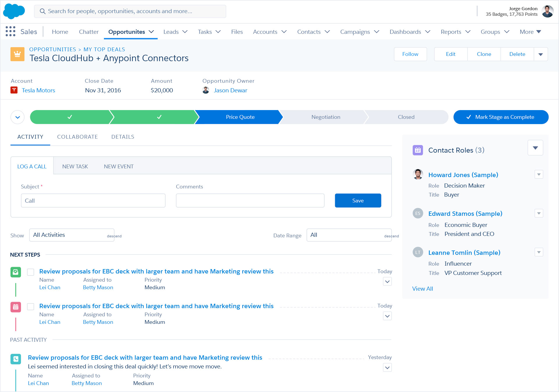
Task: Open the Opportunities tab dropdown arrow
Action: (x=151, y=31)
